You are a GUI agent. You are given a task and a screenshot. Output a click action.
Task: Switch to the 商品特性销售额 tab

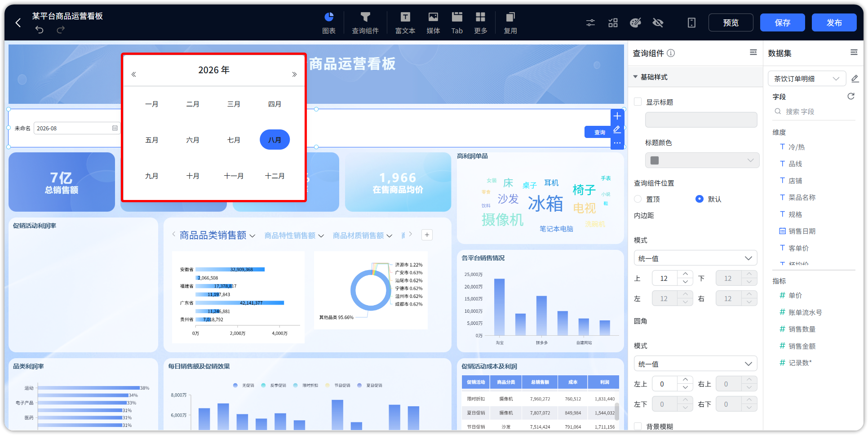point(290,235)
